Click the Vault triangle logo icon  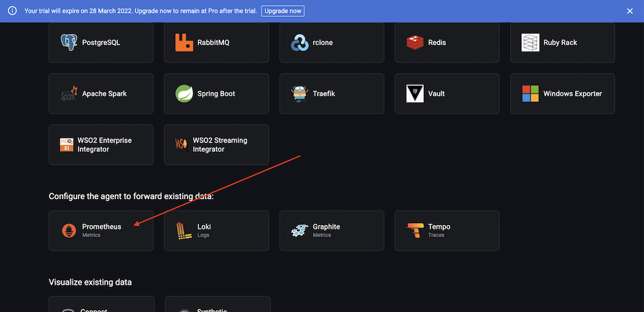coord(415,93)
